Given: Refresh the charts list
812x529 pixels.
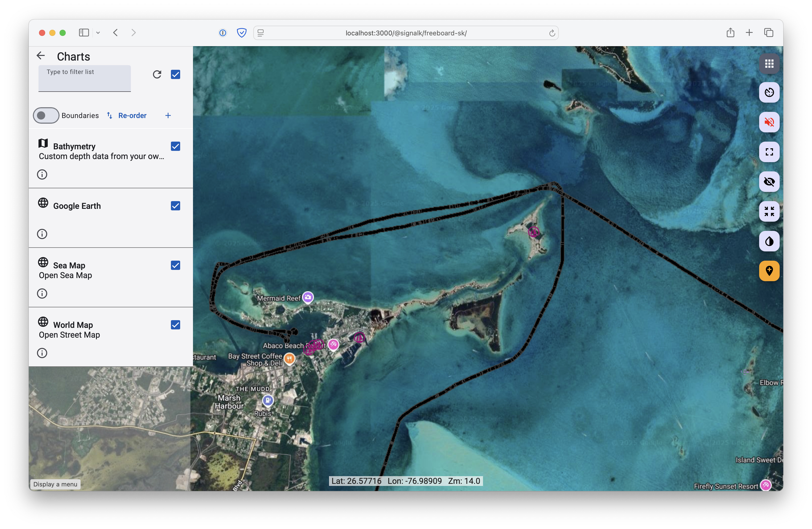Looking at the screenshot, I should pos(157,74).
